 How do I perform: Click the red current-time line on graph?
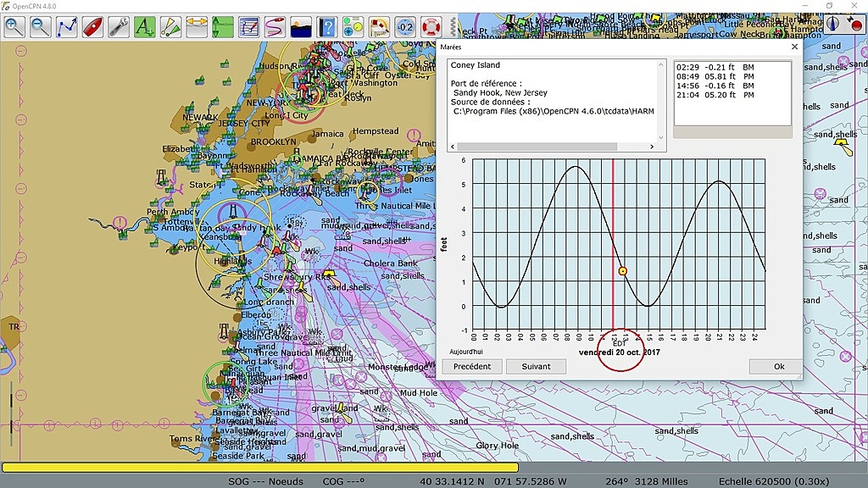pos(613,243)
